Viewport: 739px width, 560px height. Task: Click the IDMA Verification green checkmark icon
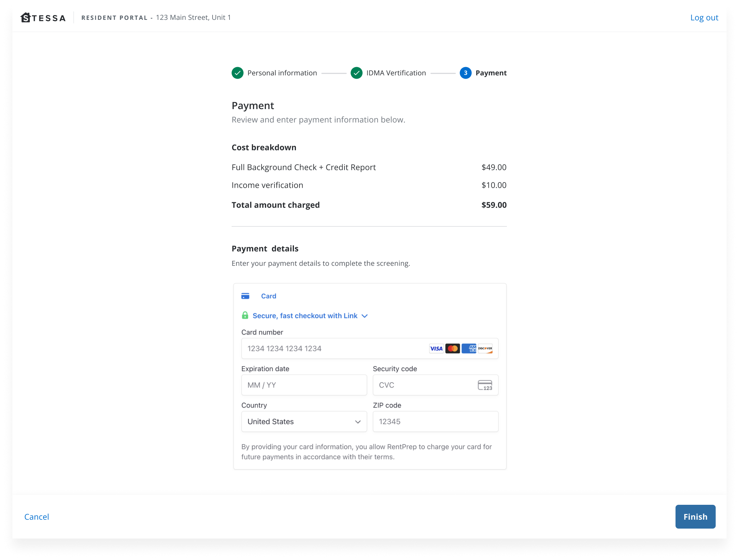[356, 73]
